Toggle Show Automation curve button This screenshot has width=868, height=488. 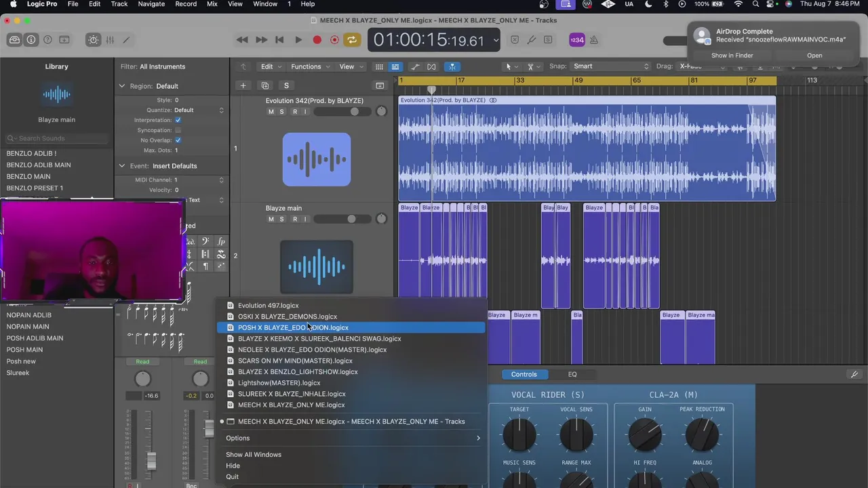pos(415,66)
